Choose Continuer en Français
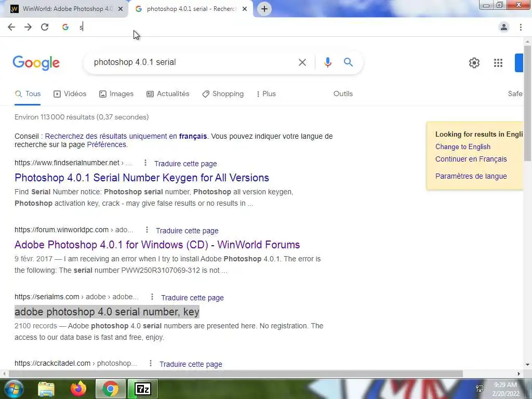 pos(471,159)
